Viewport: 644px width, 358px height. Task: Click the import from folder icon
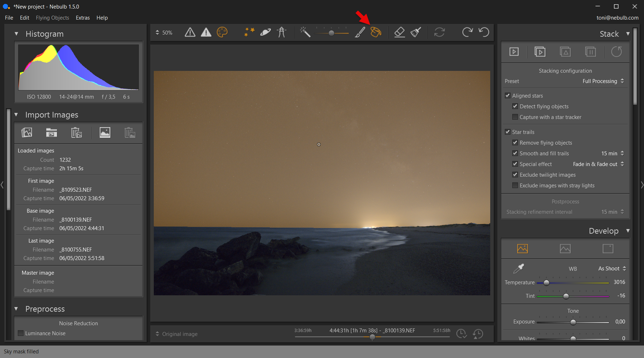(52, 133)
